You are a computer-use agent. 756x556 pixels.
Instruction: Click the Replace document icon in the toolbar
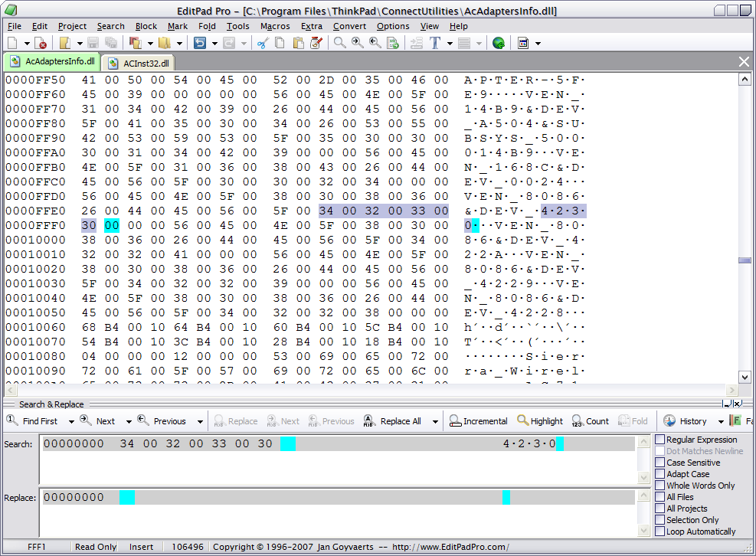393,44
